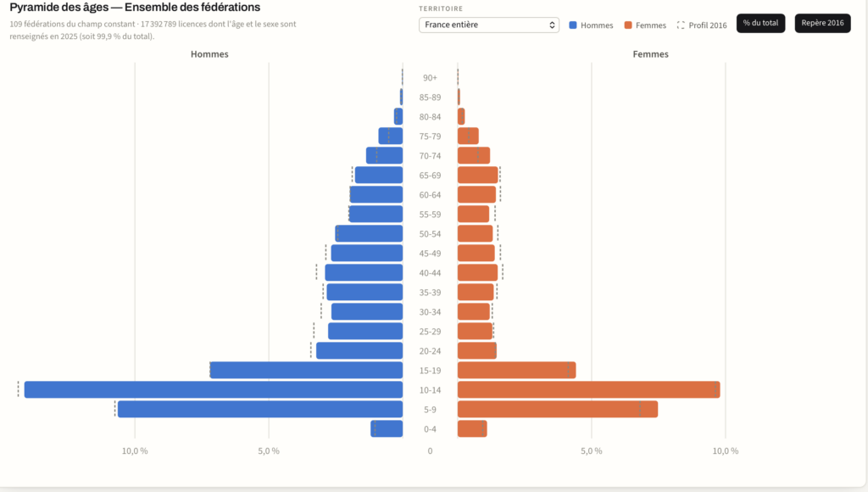
Task: Click the blue 15-19 men's bar
Action: tap(307, 370)
